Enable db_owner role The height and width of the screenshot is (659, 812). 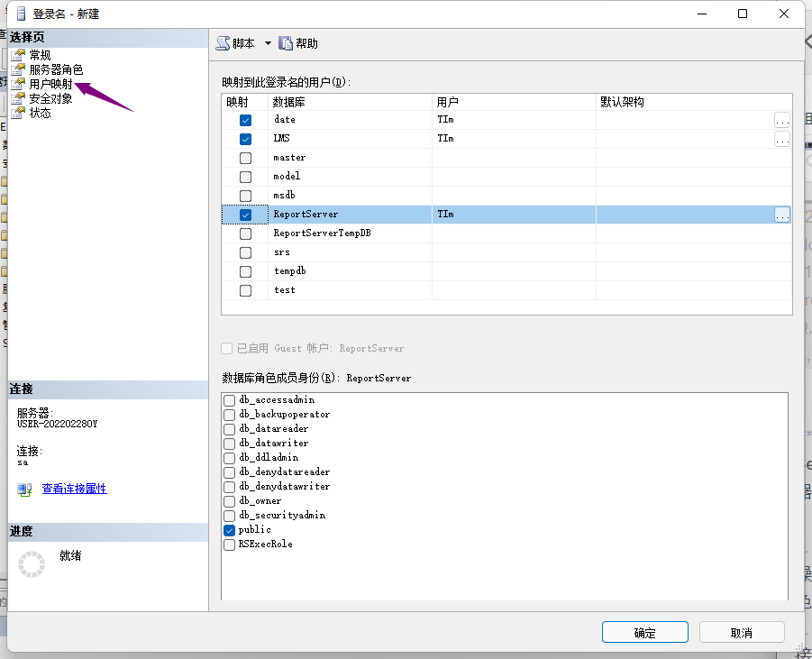click(230, 501)
